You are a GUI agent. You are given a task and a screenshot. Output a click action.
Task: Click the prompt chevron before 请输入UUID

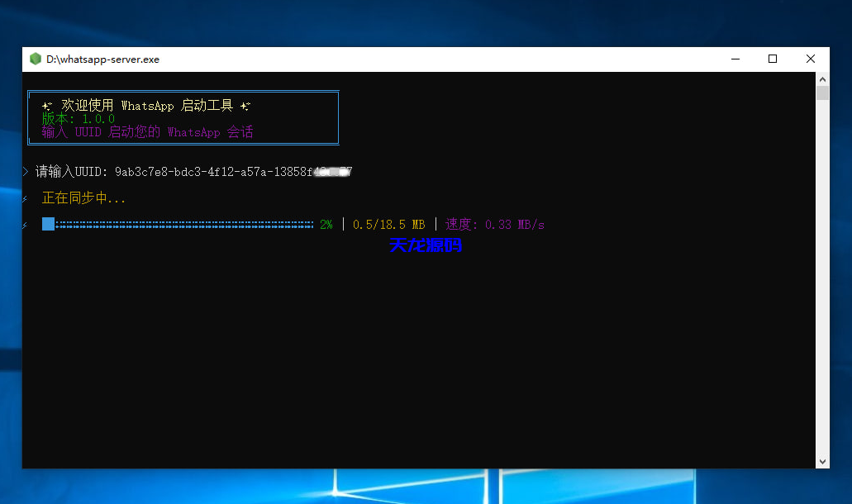[x=26, y=172]
